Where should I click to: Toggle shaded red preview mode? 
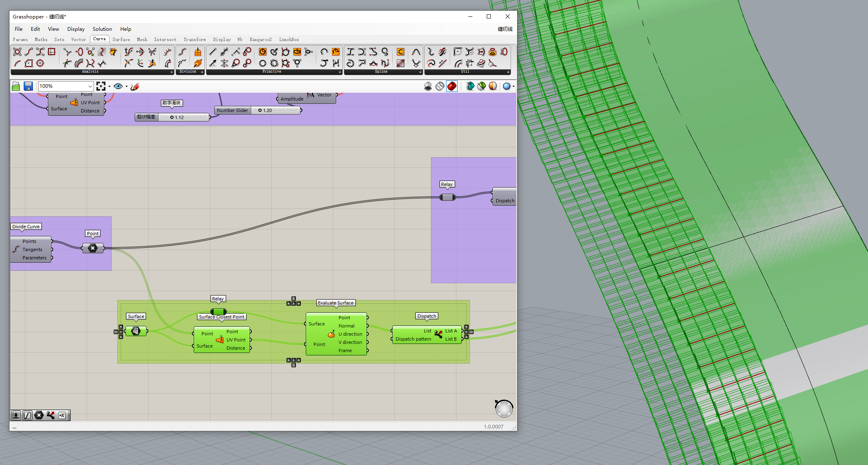pos(452,86)
